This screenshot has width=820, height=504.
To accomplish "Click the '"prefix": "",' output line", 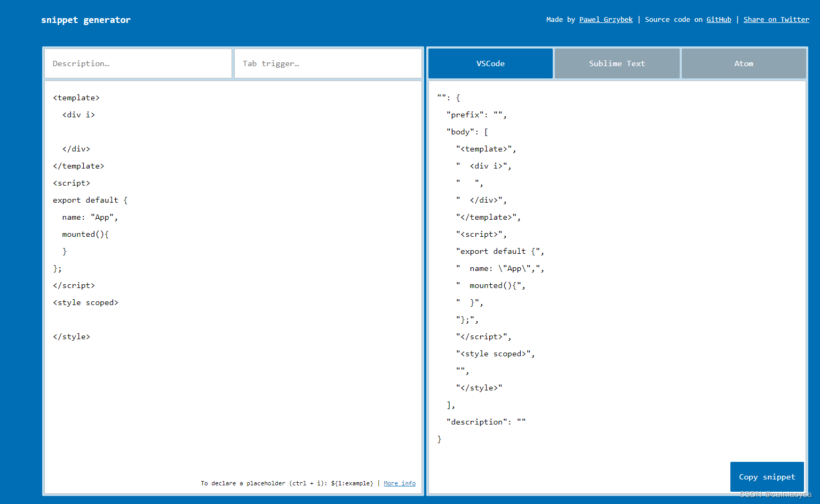I will pos(476,115).
